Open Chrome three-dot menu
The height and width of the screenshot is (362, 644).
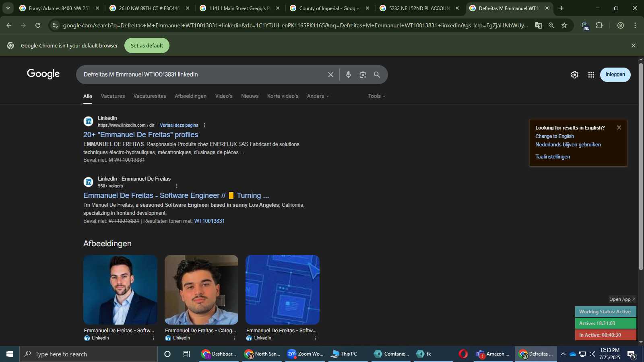[x=635, y=25]
